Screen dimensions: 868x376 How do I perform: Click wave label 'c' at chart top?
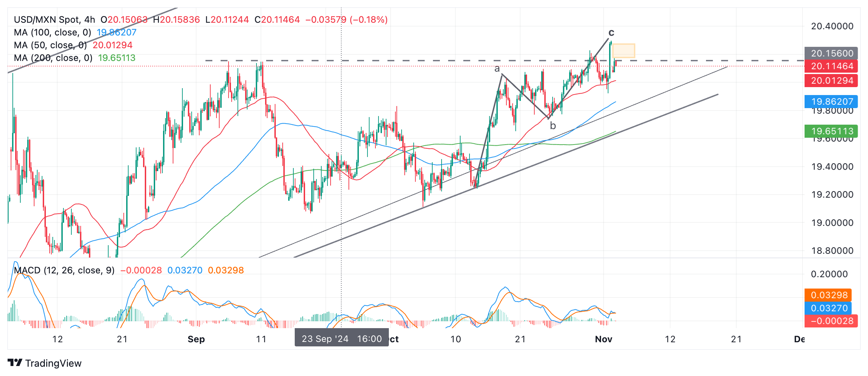pyautogui.click(x=611, y=33)
